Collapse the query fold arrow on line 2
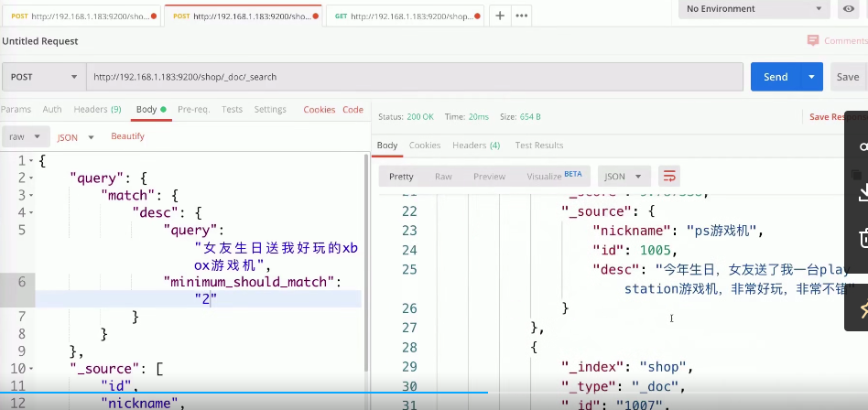The image size is (868, 410). (x=31, y=178)
